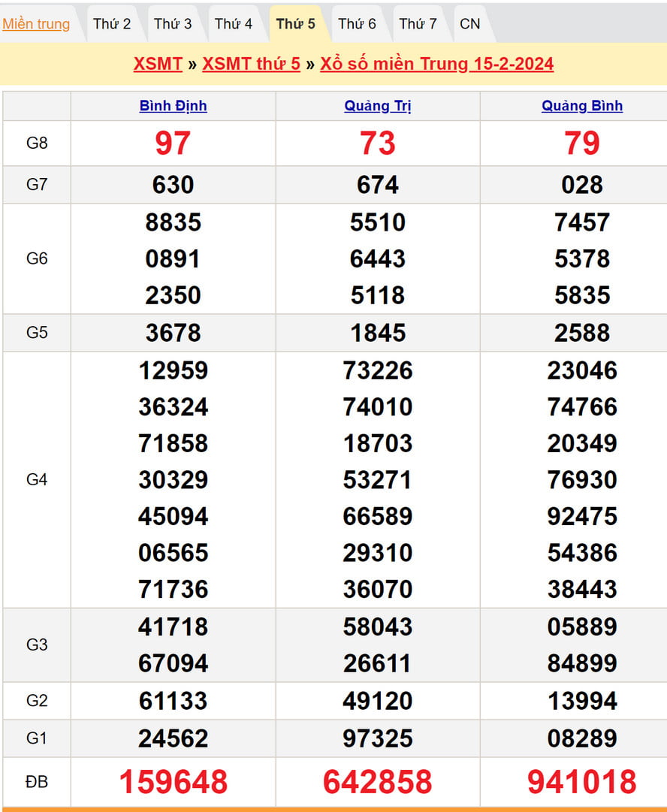Open Xổ số miền Trung 15-2-2024 link

click(436, 64)
